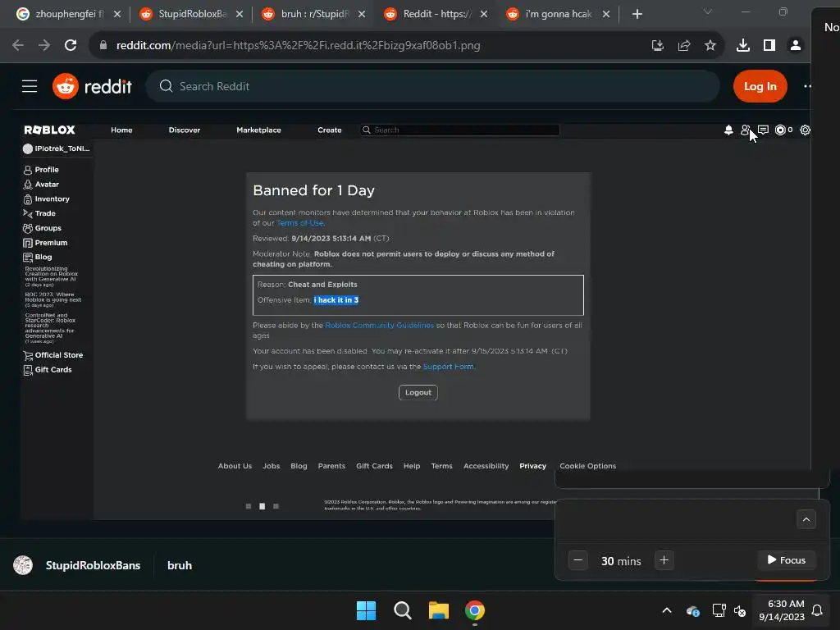Screen dimensions: 840x630
Task: Open File Explorer from taskbar
Action: coord(438,610)
